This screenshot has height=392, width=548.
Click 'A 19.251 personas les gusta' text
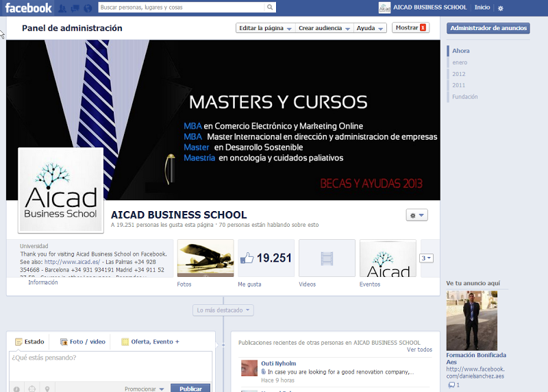[162, 225]
